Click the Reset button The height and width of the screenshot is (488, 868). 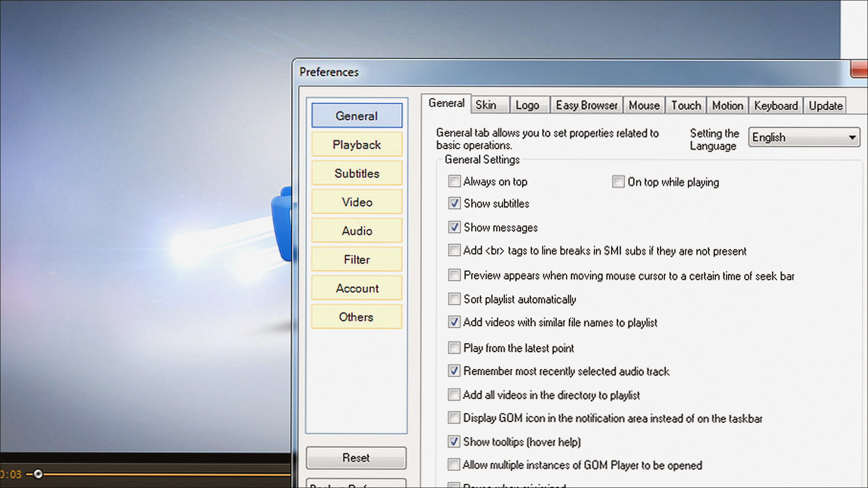pos(356,458)
